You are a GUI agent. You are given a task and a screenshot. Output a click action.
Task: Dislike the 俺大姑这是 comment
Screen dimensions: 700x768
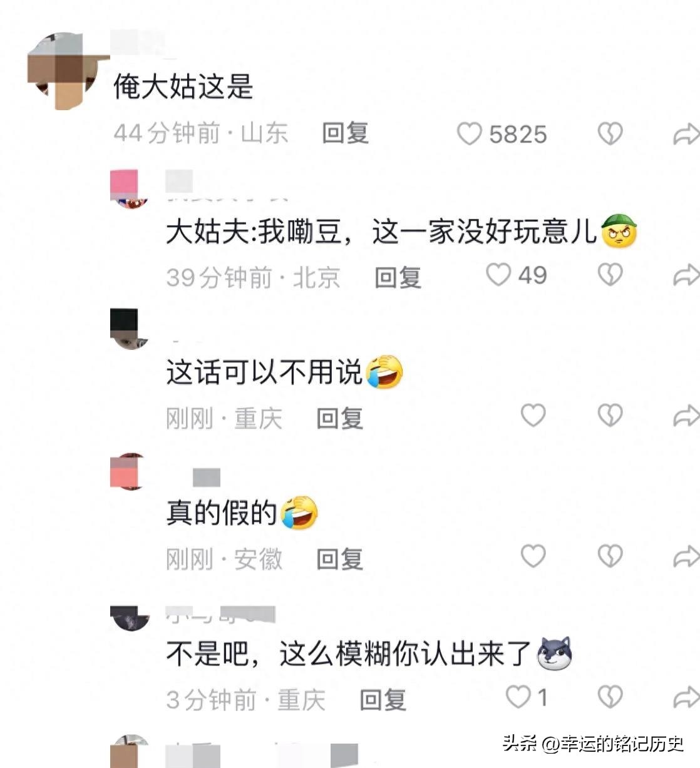click(610, 133)
